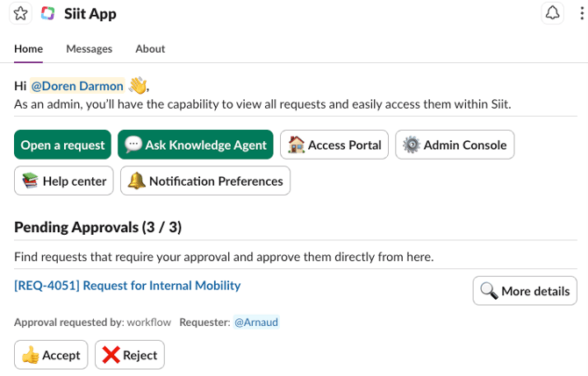588x376 pixels.
Task: Open the Help center books button
Action: click(x=64, y=181)
